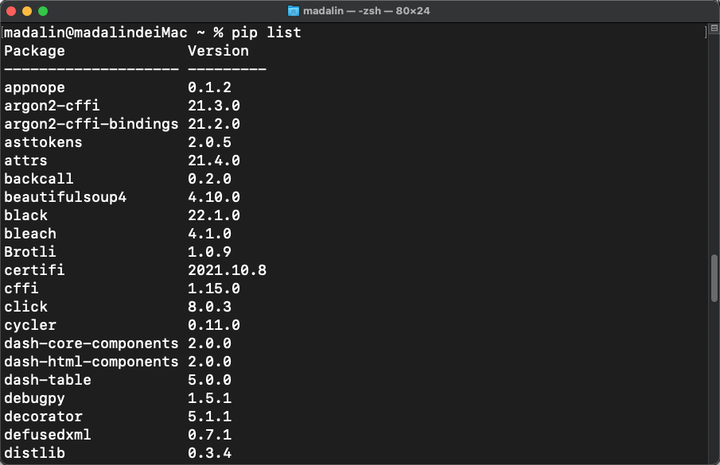Screen dimensions: 720x465
Task: Click version 21.4.0 of attrs
Action: pos(214,161)
